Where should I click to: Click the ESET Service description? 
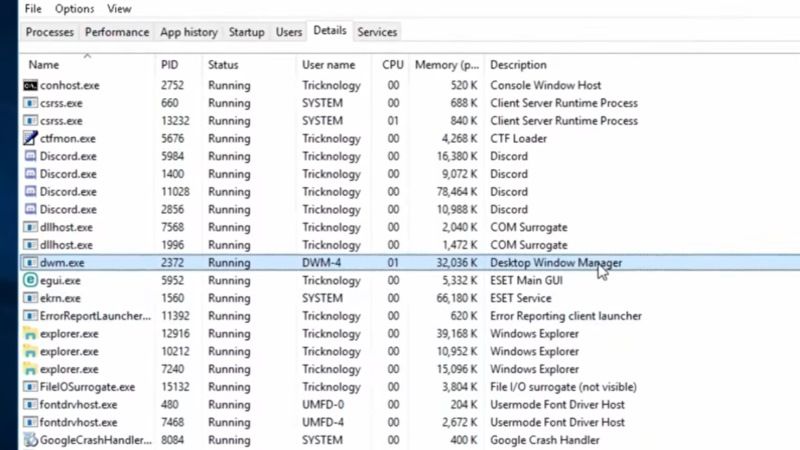[521, 298]
